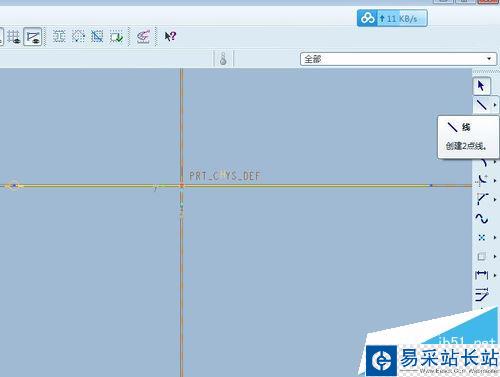
Task: Click the highlight open ends icon
Action: pyautogui.click(x=78, y=36)
